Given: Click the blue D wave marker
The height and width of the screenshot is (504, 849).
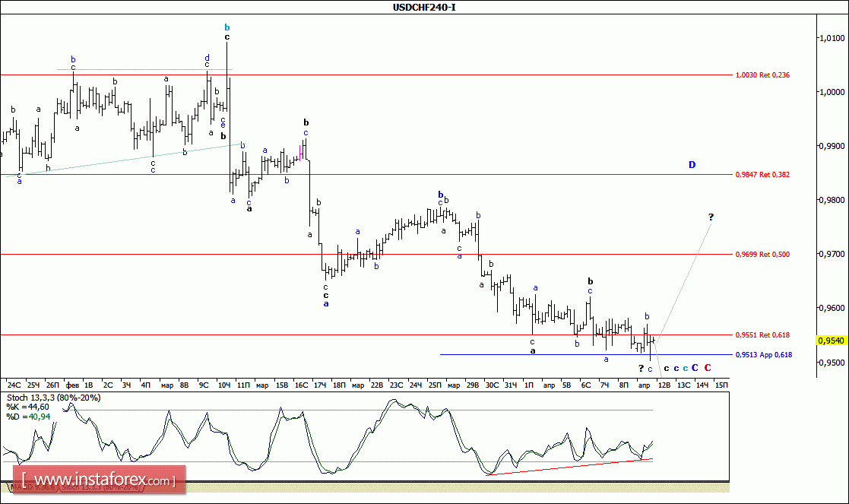Looking at the screenshot, I should [x=692, y=164].
